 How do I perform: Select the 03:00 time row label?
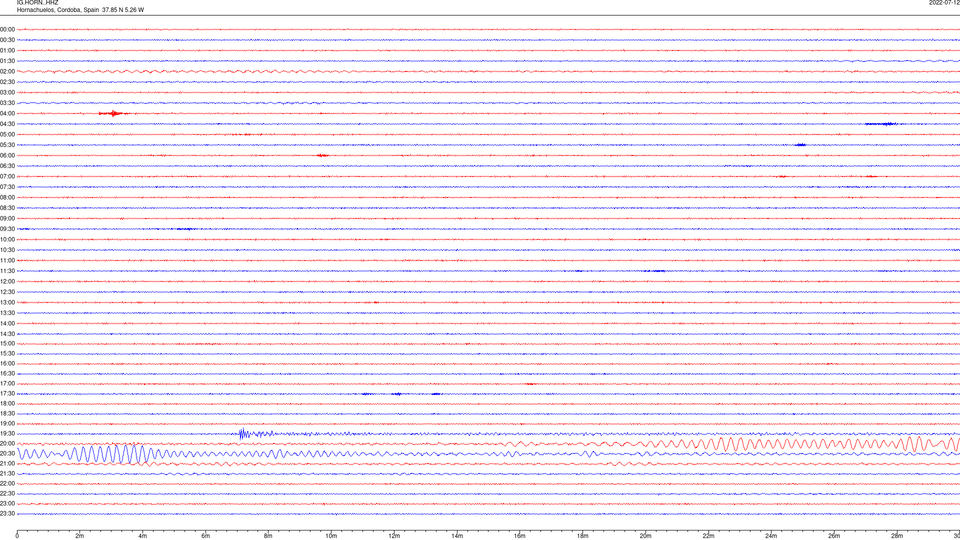(7, 92)
